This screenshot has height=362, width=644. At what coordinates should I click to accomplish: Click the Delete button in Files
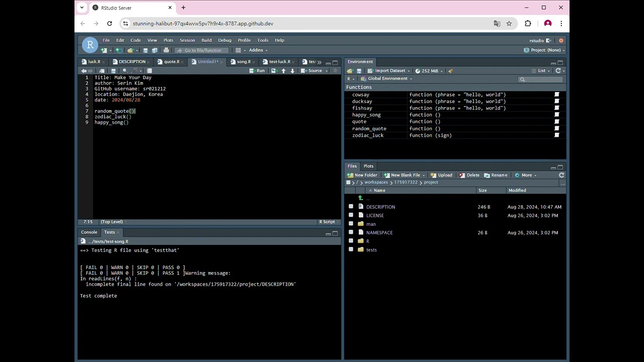pos(469,175)
